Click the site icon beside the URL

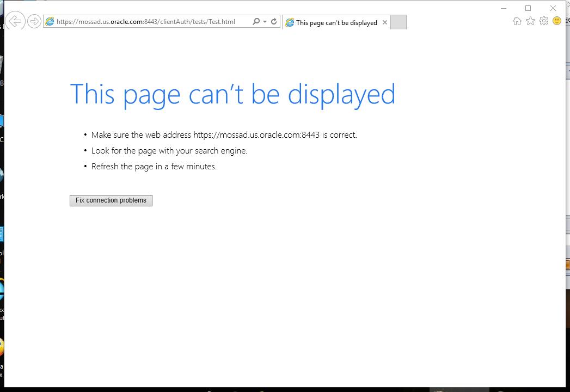50,22
